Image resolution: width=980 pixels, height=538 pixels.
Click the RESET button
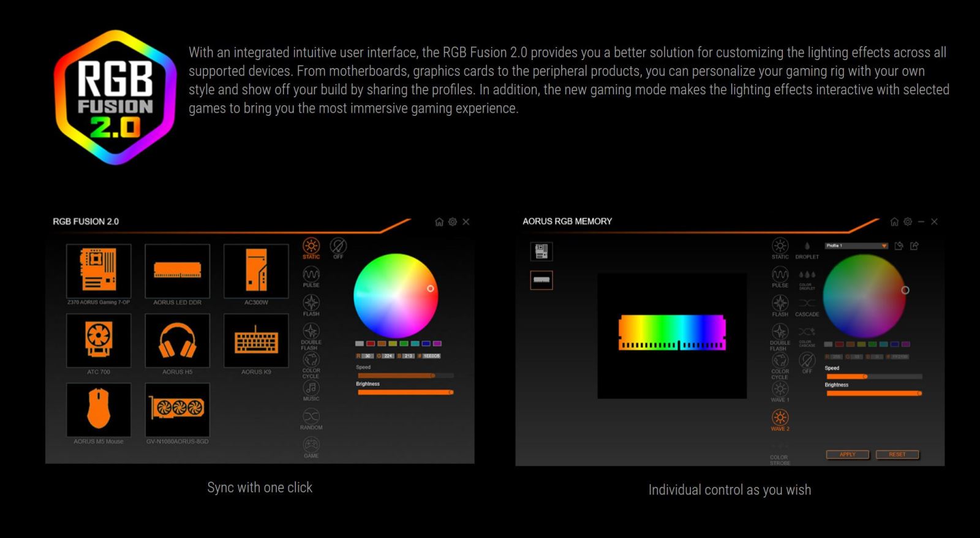[897, 455]
